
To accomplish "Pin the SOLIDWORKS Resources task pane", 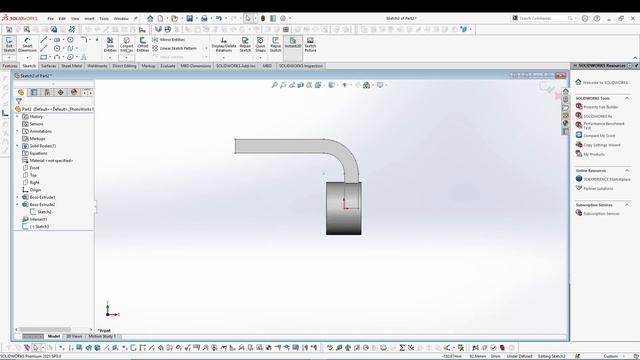I will pos(636,66).
